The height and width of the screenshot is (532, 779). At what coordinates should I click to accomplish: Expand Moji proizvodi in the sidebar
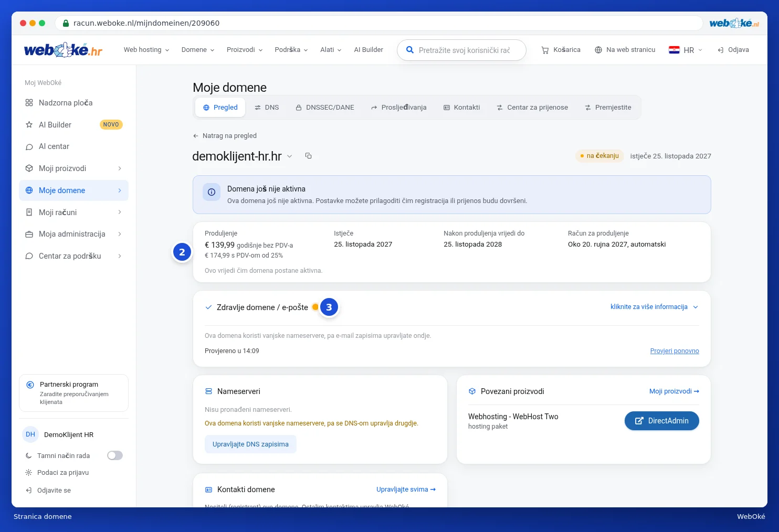73,168
